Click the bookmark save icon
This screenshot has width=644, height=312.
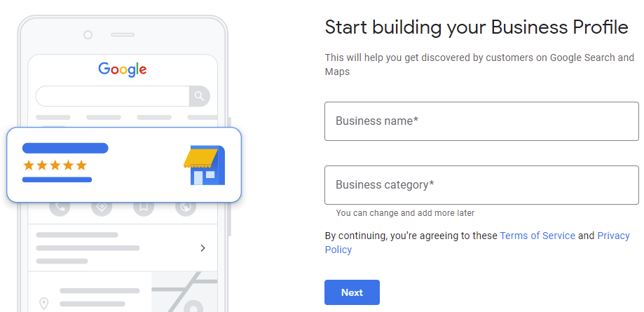(144, 207)
